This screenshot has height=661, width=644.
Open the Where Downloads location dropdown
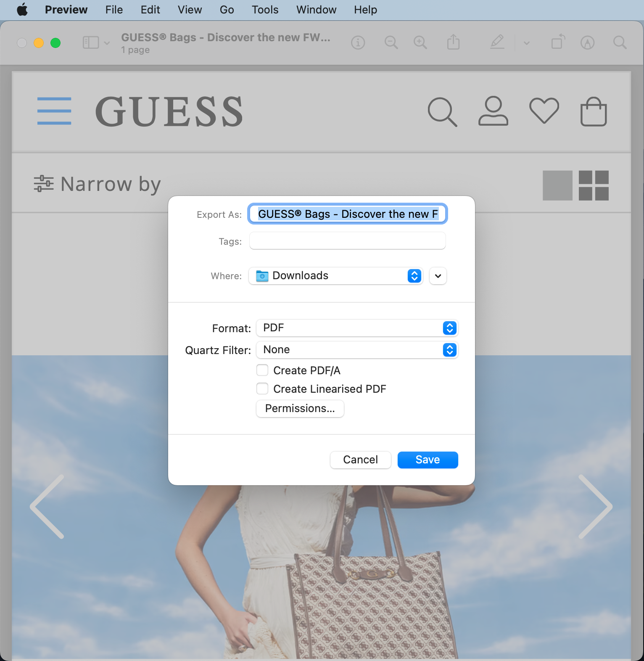click(x=335, y=276)
